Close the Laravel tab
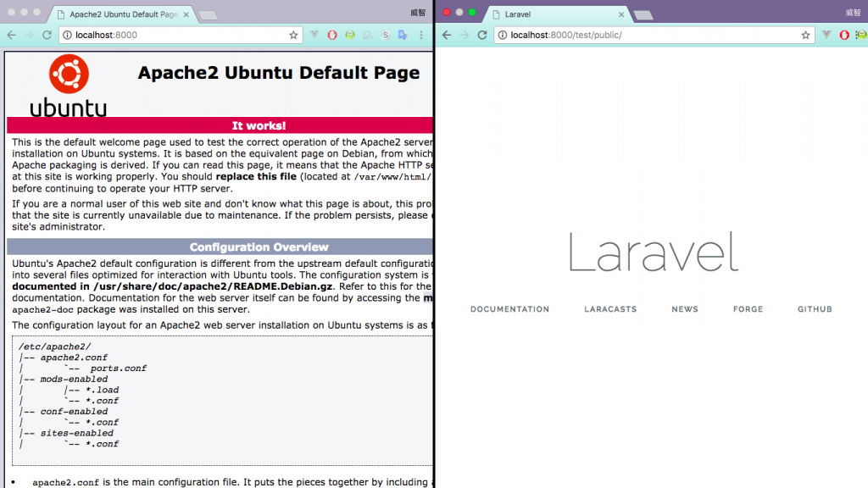Image resolution: width=868 pixels, height=488 pixels. 621,14
